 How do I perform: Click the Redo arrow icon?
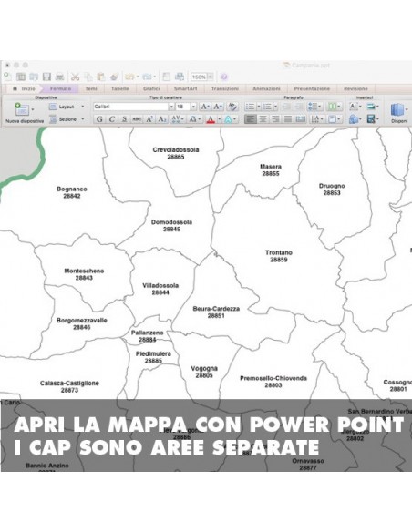pyautogui.click(x=147, y=77)
